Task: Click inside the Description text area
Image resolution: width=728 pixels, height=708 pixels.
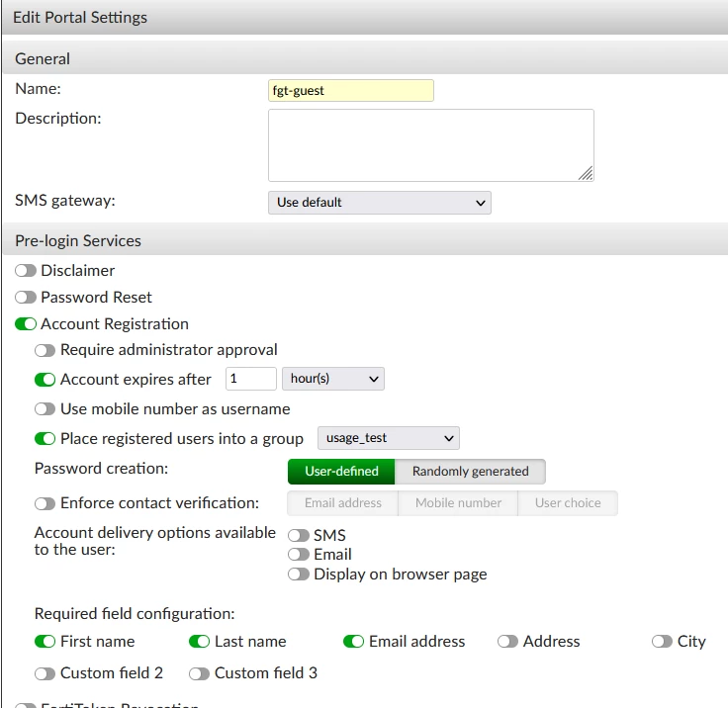Action: click(431, 145)
